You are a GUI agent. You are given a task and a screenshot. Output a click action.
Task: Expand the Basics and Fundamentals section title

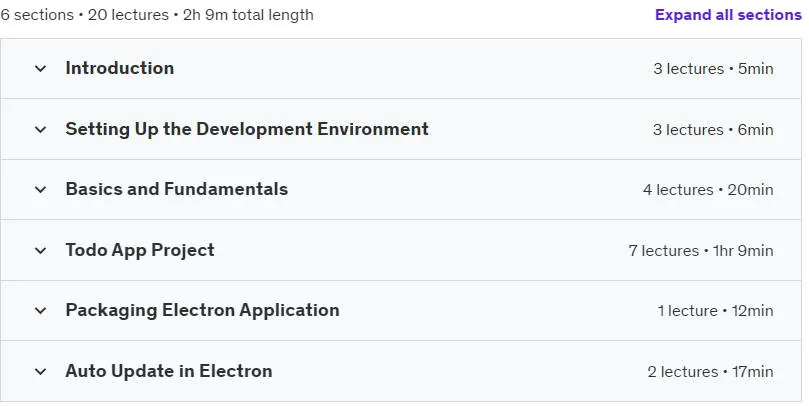pyautogui.click(x=176, y=189)
